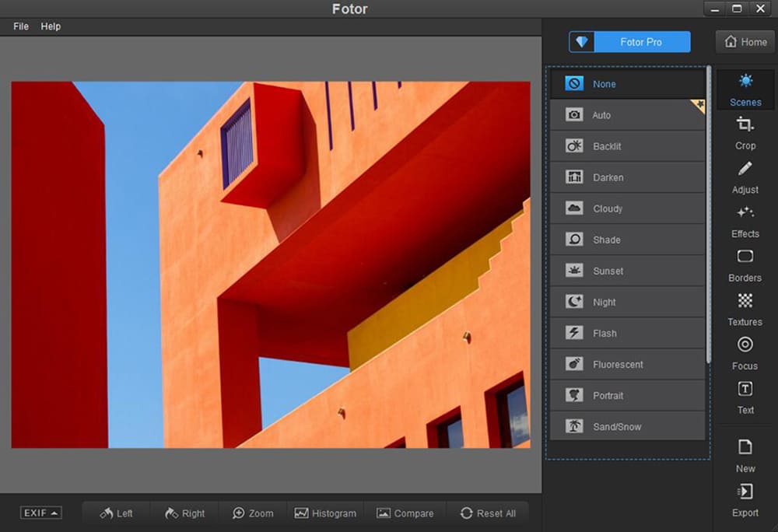Open the Help menu
This screenshot has width=778, height=532.
coord(51,26)
